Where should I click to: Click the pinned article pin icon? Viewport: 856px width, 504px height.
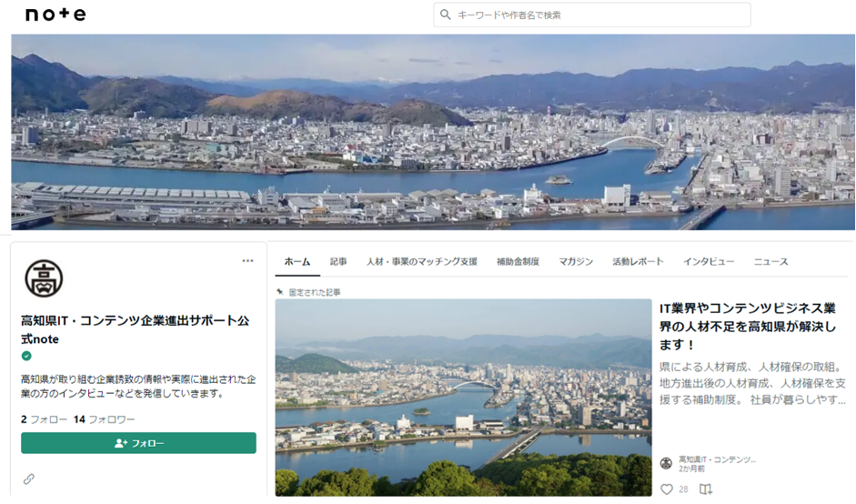(x=280, y=292)
